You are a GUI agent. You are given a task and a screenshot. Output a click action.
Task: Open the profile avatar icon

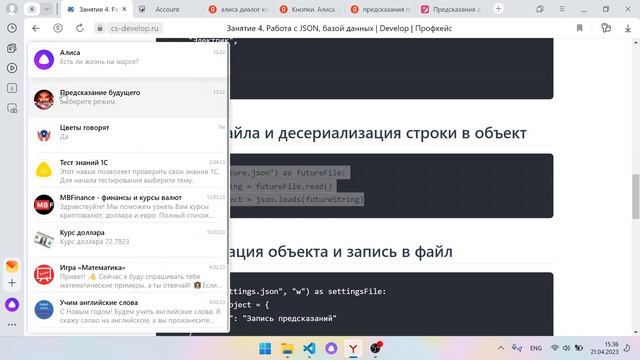pos(12,9)
